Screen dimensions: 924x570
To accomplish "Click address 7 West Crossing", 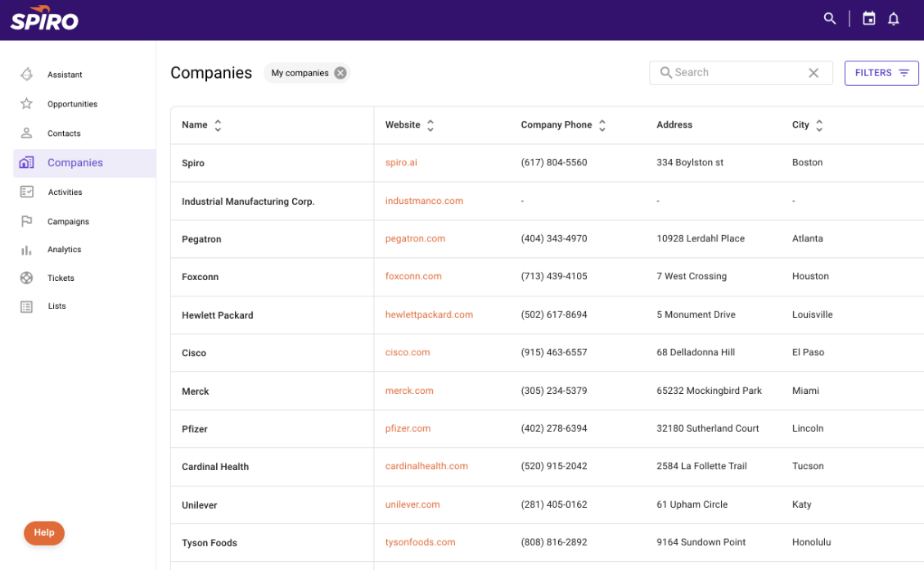I will pos(692,277).
